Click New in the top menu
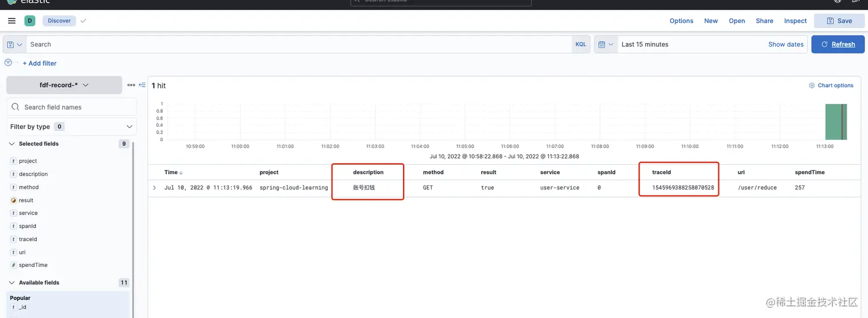The image size is (868, 318). (x=711, y=21)
